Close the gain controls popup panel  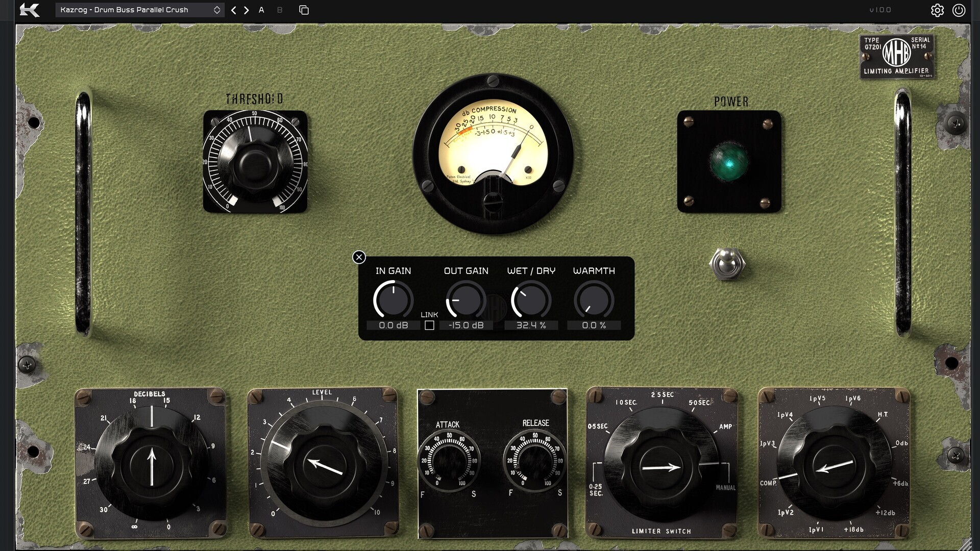point(359,257)
